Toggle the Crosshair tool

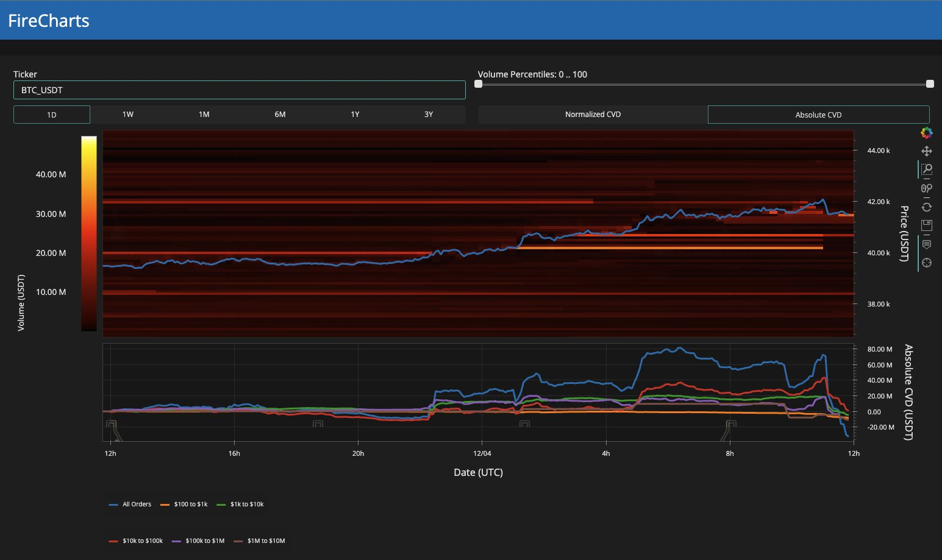926,263
